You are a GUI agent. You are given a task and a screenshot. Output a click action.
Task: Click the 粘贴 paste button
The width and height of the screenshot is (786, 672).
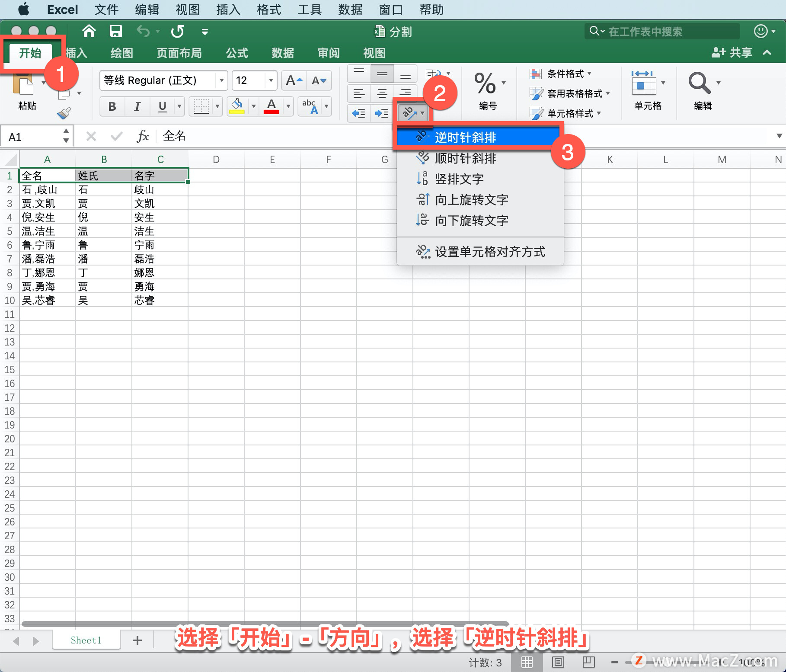(x=27, y=92)
